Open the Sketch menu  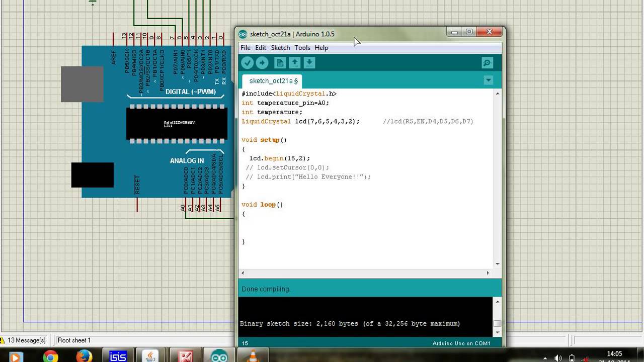click(280, 48)
